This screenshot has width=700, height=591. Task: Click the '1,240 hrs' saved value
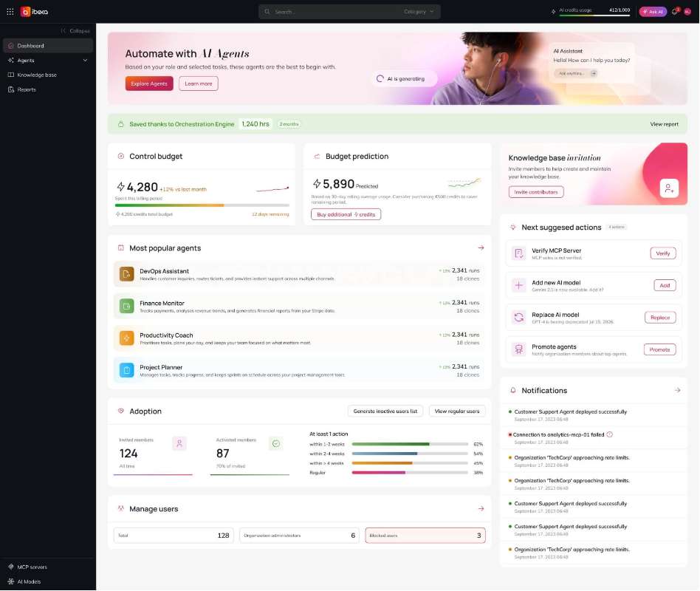click(255, 123)
